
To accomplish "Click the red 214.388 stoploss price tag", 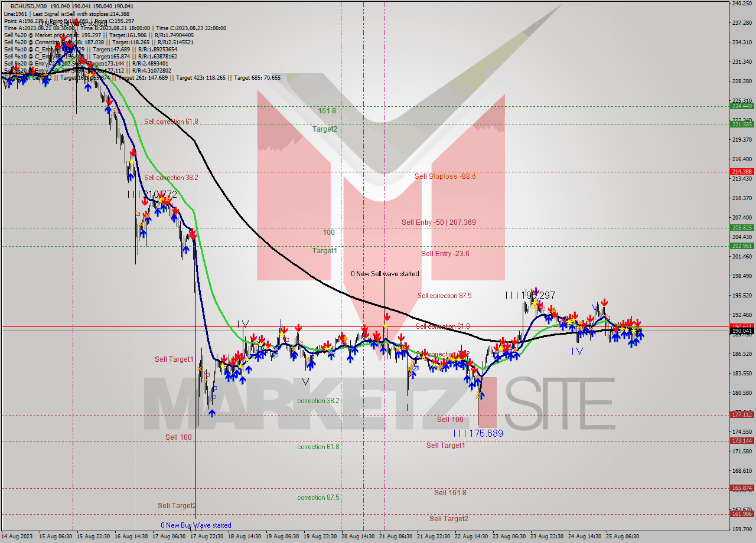I will click(742, 172).
